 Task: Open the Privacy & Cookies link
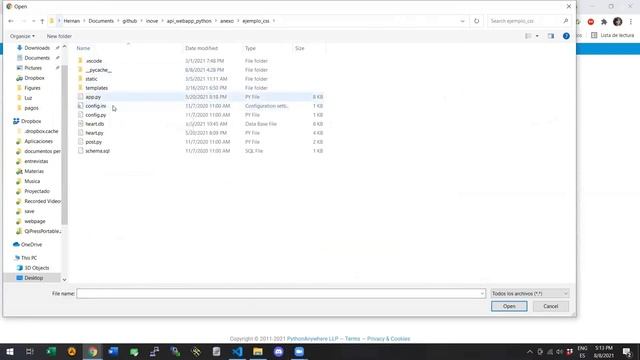388,339
